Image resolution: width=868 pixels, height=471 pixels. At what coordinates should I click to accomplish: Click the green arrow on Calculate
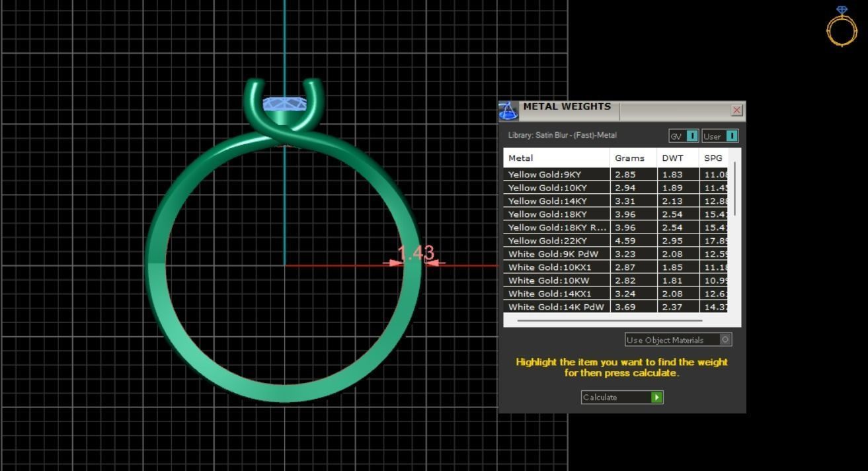point(656,397)
